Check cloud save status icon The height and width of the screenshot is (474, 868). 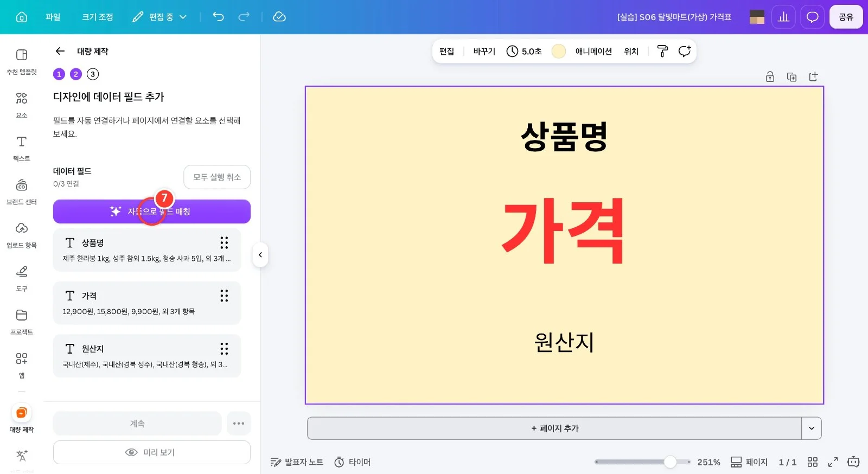(x=279, y=17)
